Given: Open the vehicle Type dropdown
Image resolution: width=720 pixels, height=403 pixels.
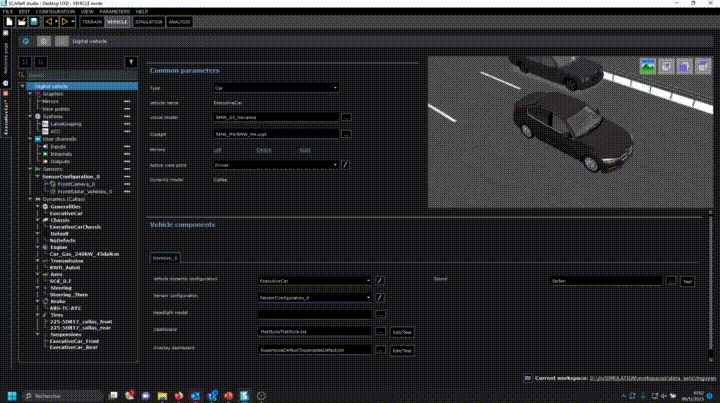Looking at the screenshot, I should [x=276, y=88].
